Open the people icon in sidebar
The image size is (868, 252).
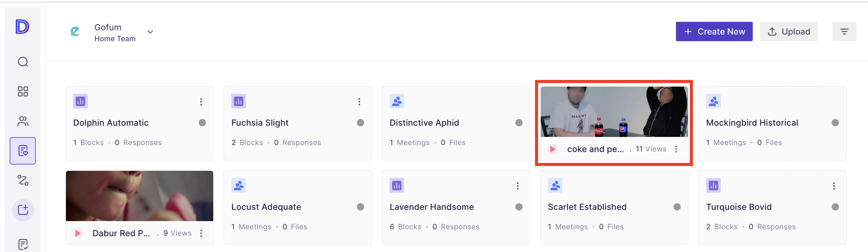point(23,121)
